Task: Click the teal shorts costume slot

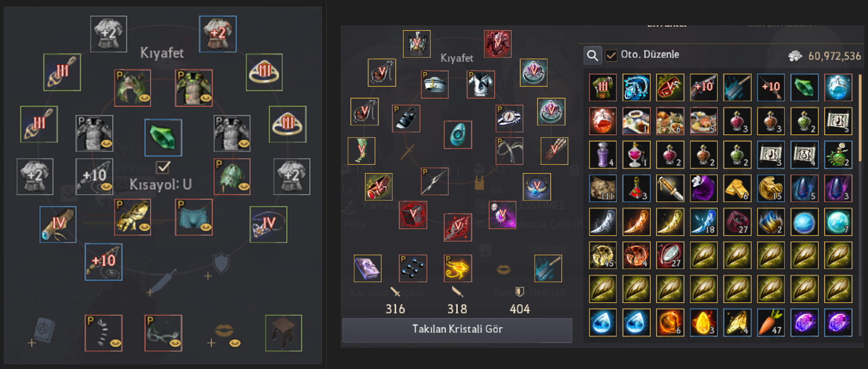Action: tap(194, 217)
